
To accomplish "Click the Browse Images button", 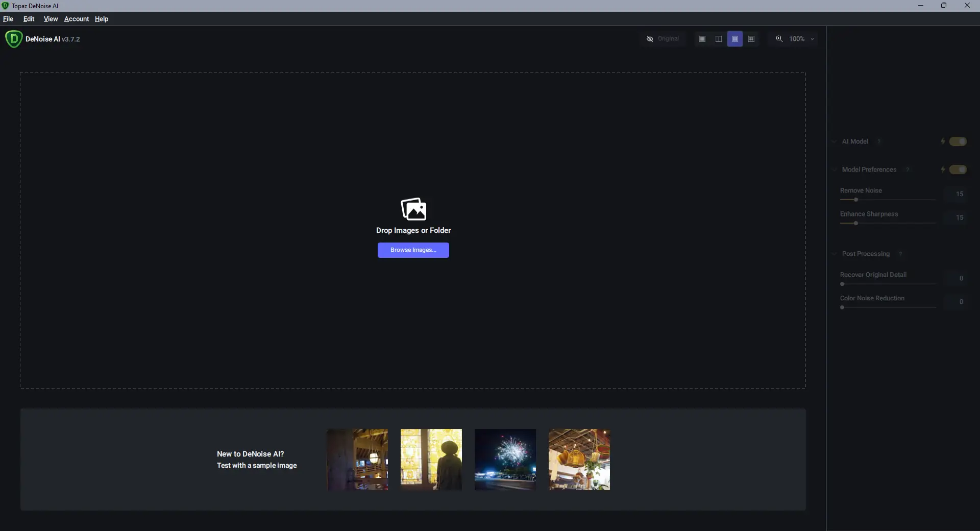I will tap(413, 250).
